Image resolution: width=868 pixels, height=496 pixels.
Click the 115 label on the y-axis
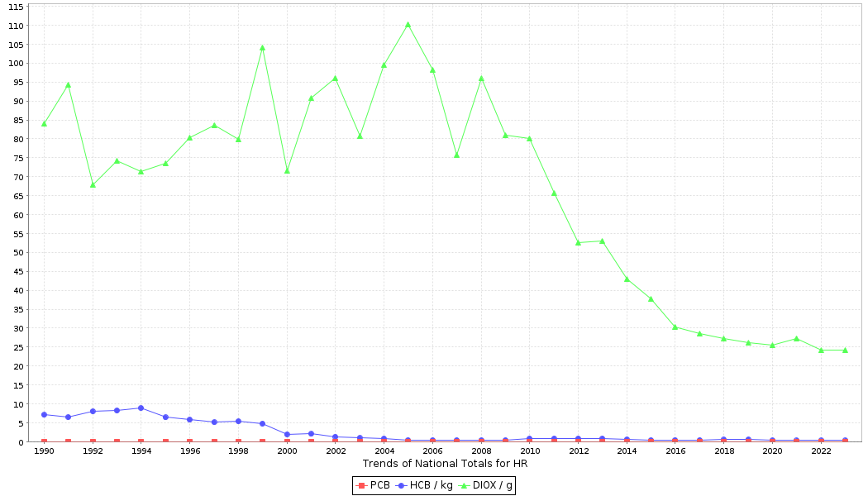click(16, 7)
